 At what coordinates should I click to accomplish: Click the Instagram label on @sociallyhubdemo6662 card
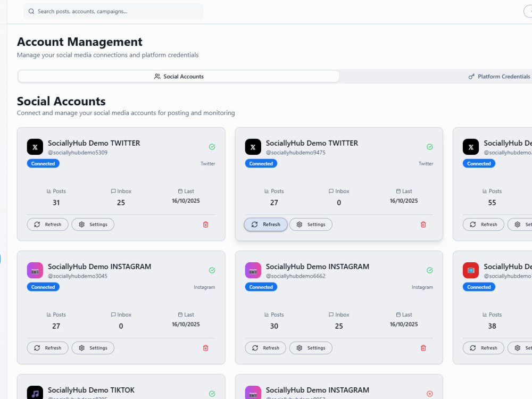[x=422, y=287]
